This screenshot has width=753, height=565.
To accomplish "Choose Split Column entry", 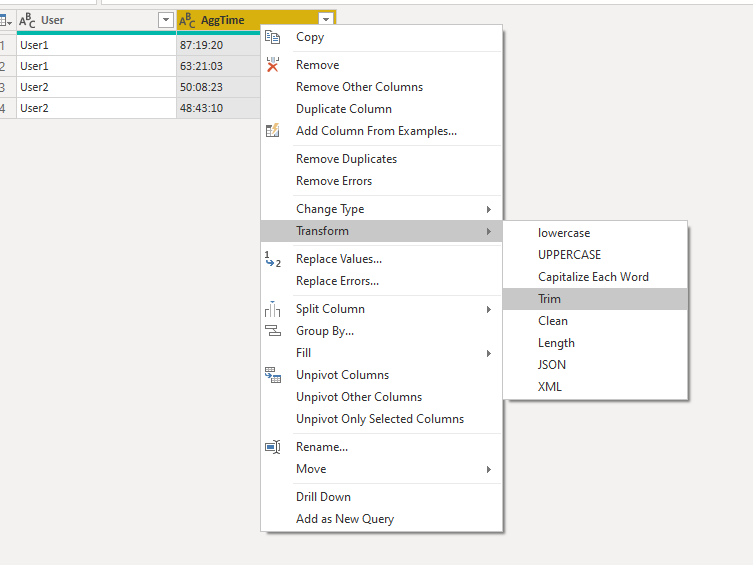I will (x=381, y=309).
